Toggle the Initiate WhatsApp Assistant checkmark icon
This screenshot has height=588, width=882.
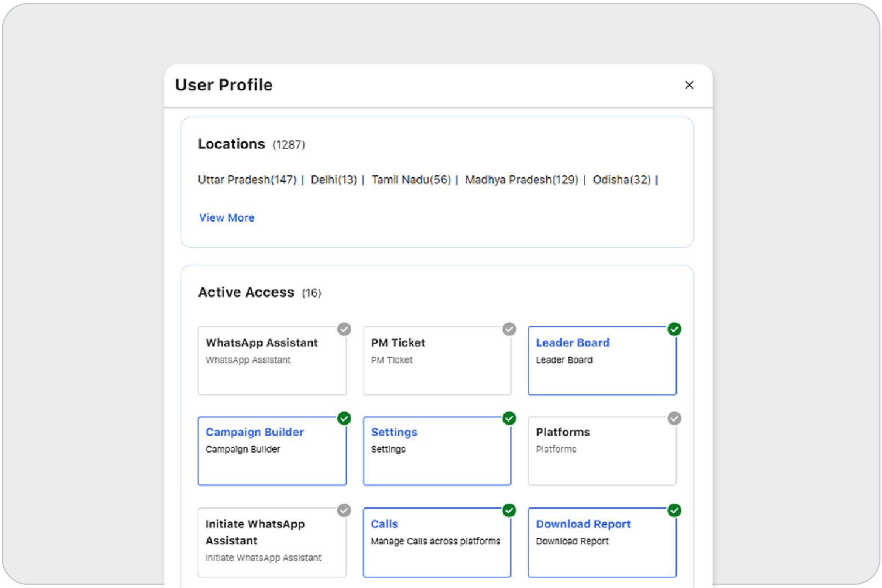(344, 510)
